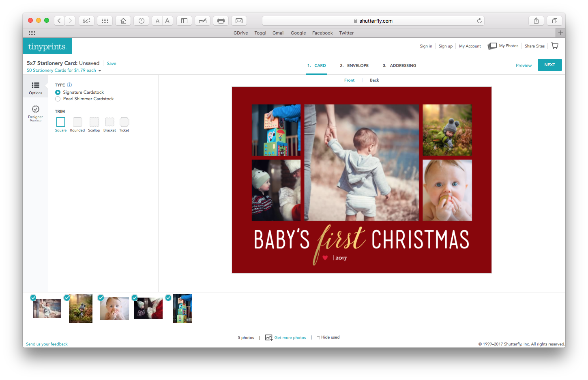
Task: Show the Front of the card
Action: 349,80
